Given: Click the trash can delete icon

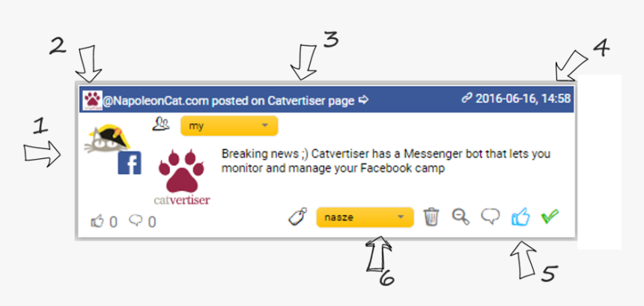Looking at the screenshot, I should pos(431,216).
